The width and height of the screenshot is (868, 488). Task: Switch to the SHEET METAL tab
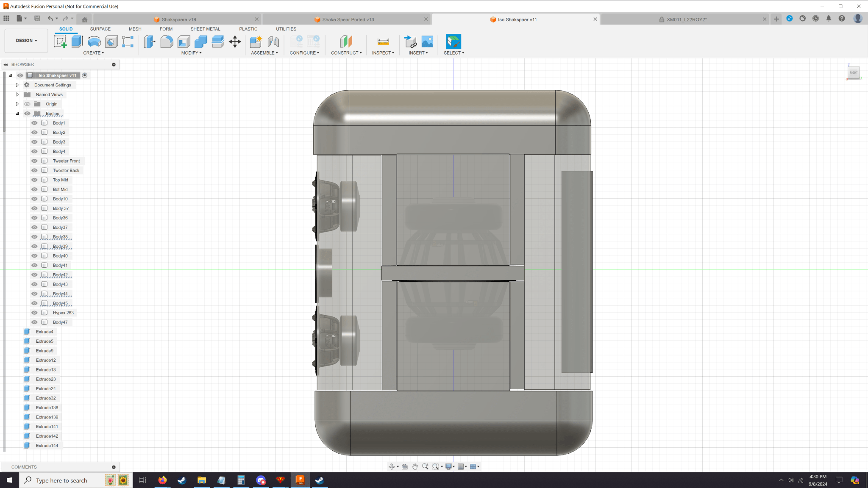205,29
